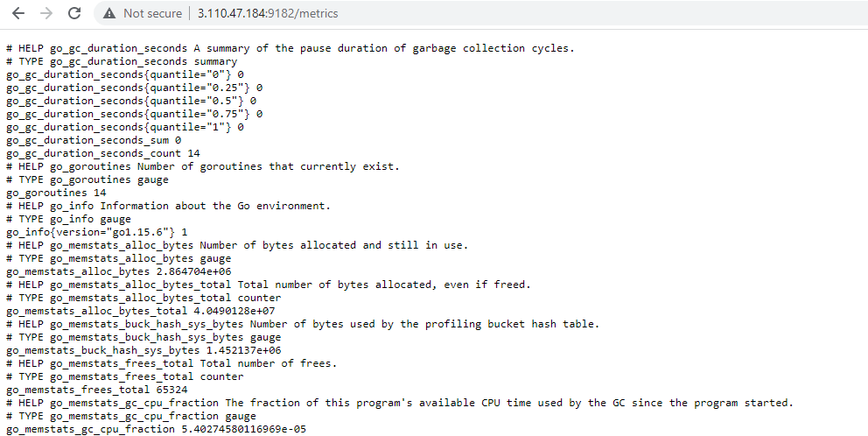This screenshot has height=436, width=868.
Task: Click the quantile="0.75" metric line
Action: 135,114
